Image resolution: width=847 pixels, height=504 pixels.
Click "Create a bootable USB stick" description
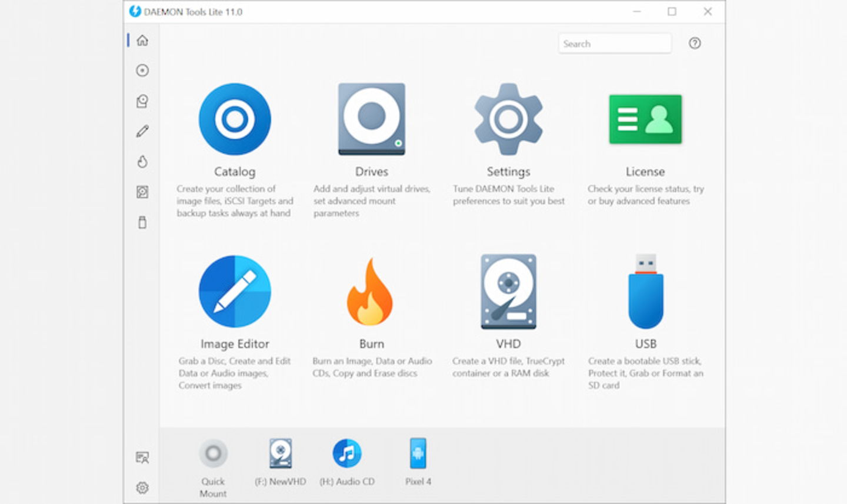coord(645,373)
